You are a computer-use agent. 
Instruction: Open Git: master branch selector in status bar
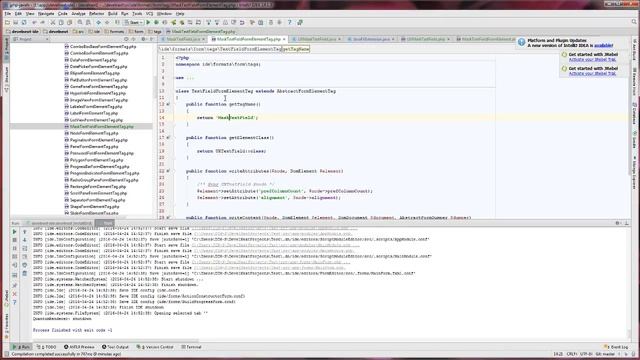[x=605, y=354]
